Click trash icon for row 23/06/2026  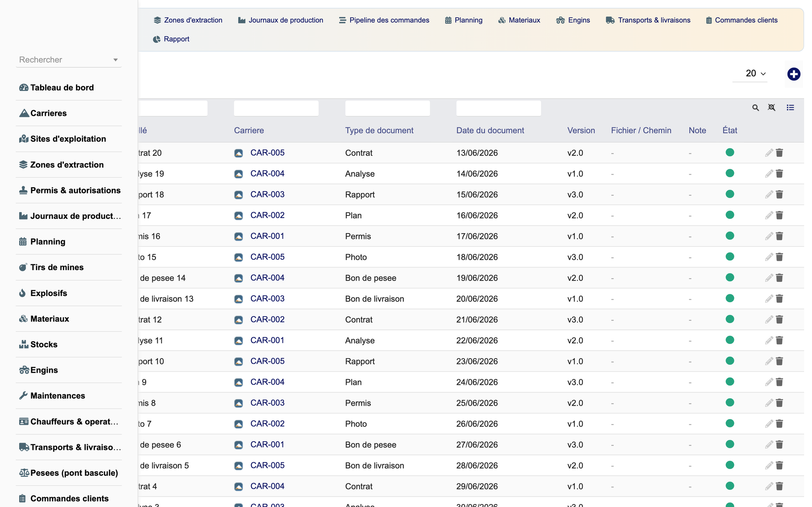(779, 361)
